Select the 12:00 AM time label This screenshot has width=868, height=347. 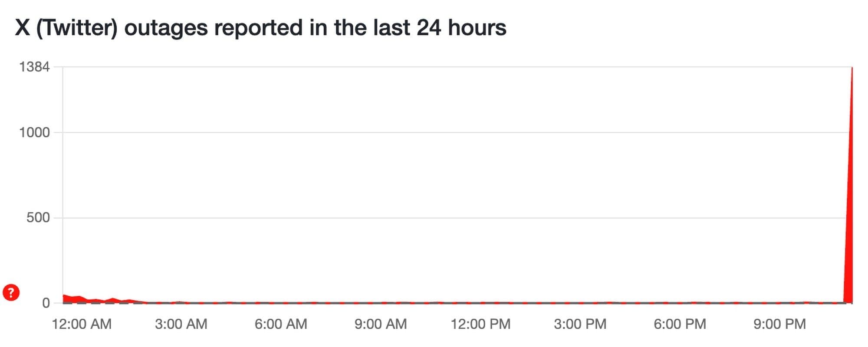tap(82, 324)
